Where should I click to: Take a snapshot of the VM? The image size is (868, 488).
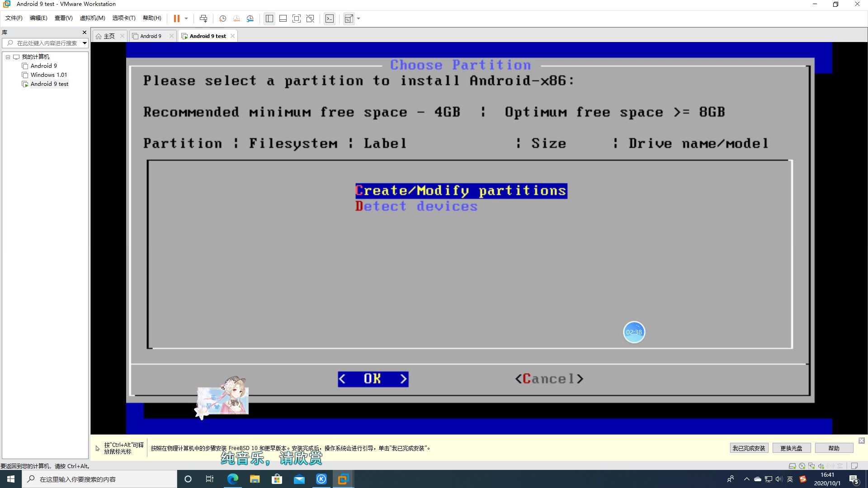coord(222,19)
